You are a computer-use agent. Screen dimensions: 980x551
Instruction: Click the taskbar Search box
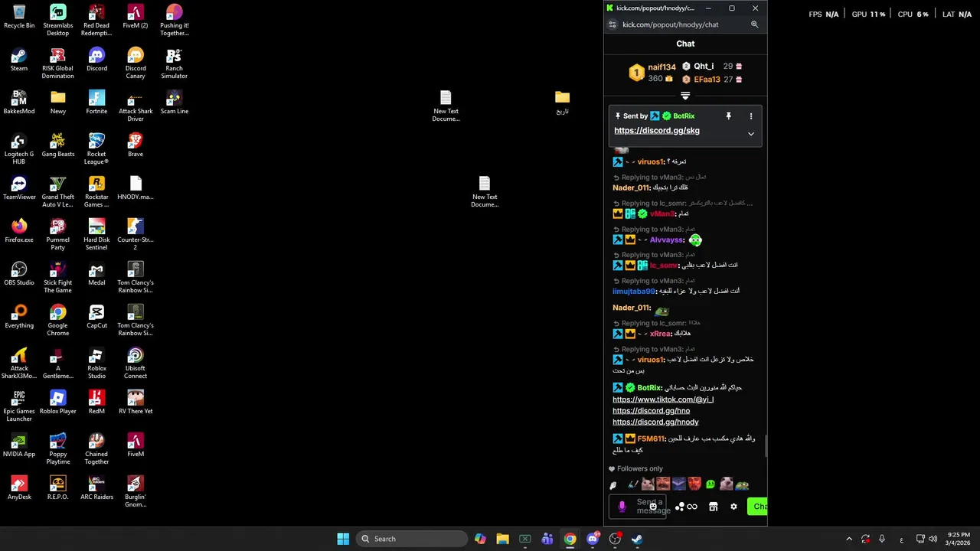point(413,539)
